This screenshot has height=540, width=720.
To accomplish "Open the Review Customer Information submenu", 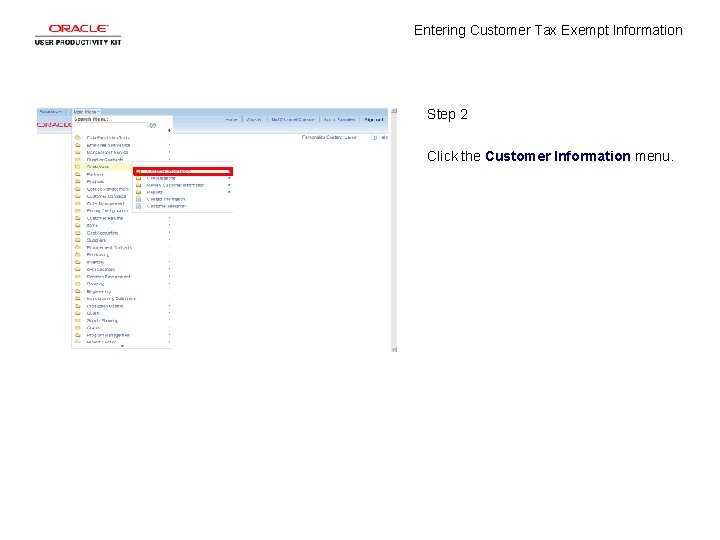I will 175,185.
